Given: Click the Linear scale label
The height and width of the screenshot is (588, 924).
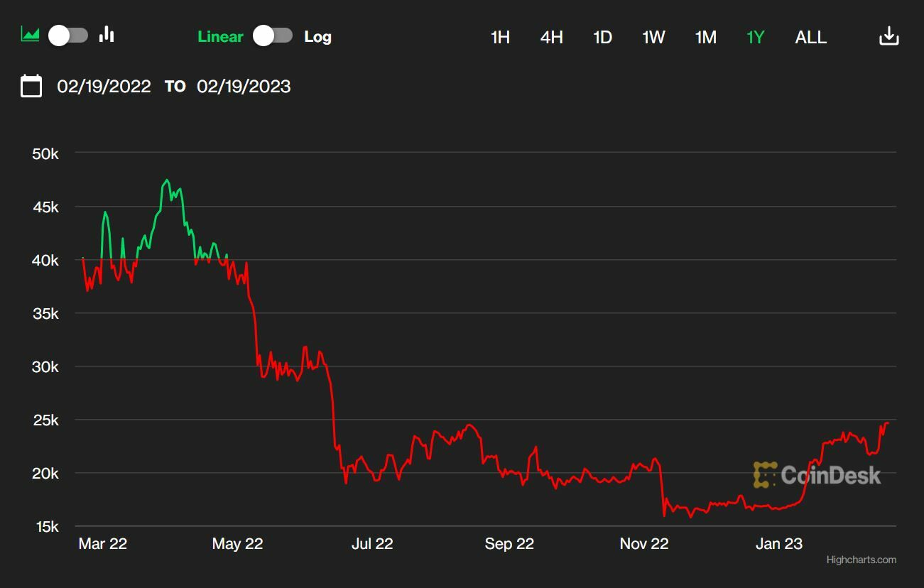Looking at the screenshot, I should pyautogui.click(x=220, y=37).
